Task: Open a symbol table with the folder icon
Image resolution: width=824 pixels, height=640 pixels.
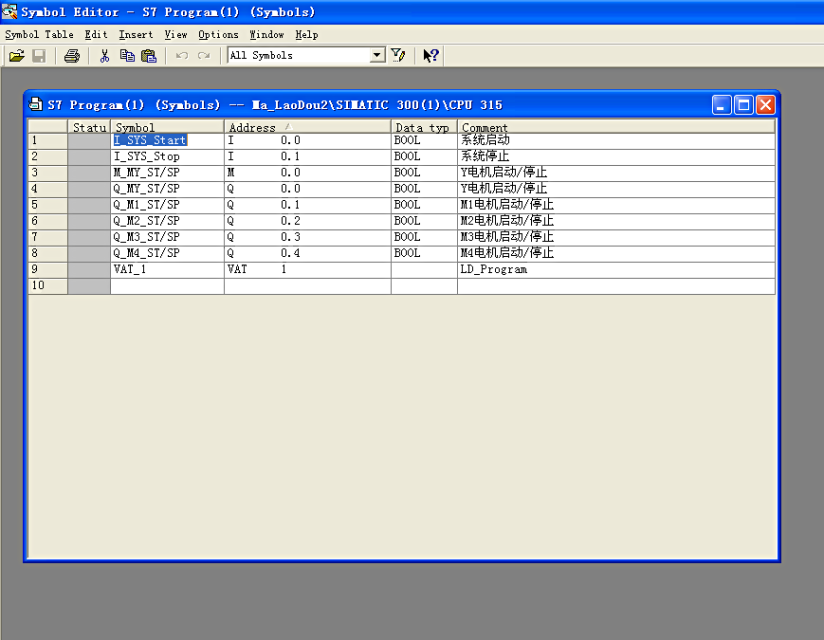Action: tap(17, 56)
